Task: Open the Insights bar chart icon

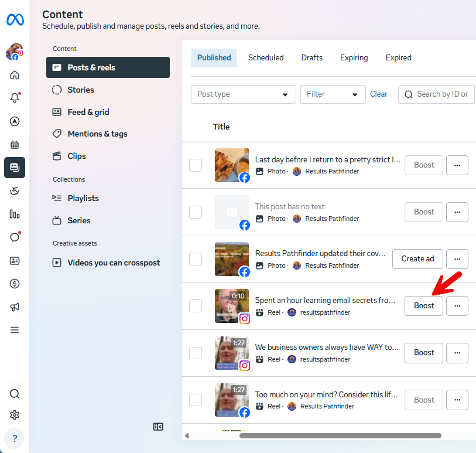Action: 15,214
